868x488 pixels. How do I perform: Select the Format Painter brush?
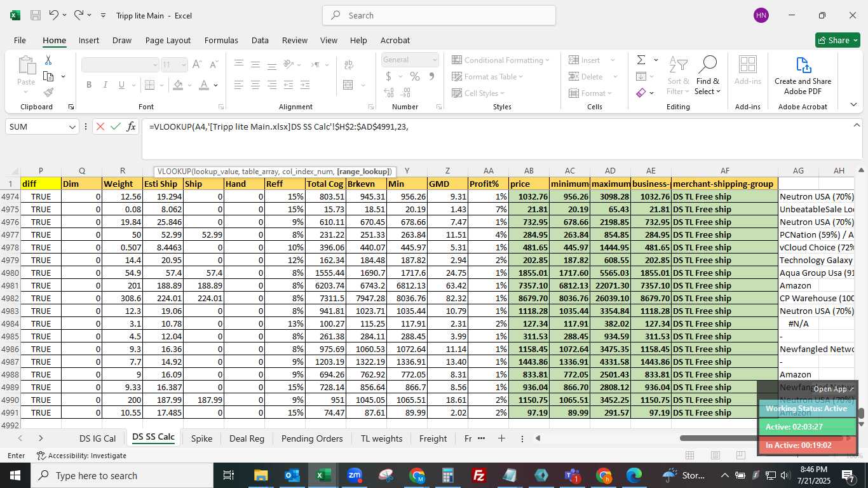[48, 92]
